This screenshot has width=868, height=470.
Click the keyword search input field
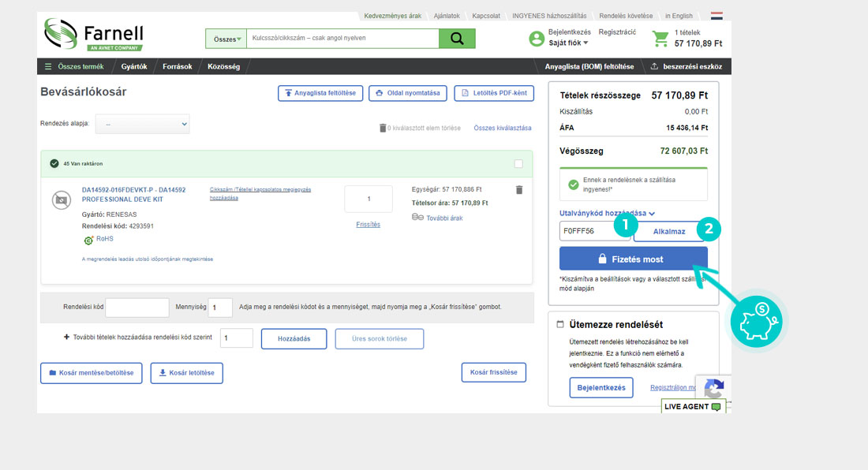click(342, 39)
